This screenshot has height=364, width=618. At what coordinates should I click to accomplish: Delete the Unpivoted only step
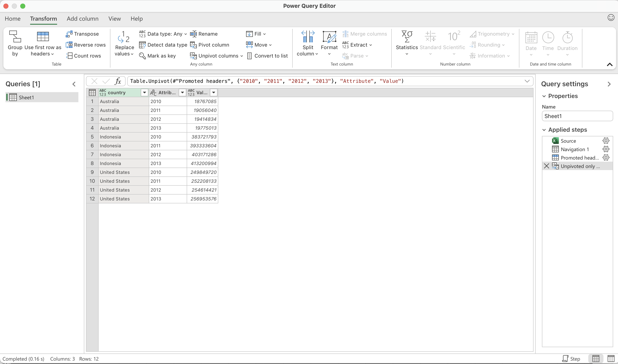[546, 166]
